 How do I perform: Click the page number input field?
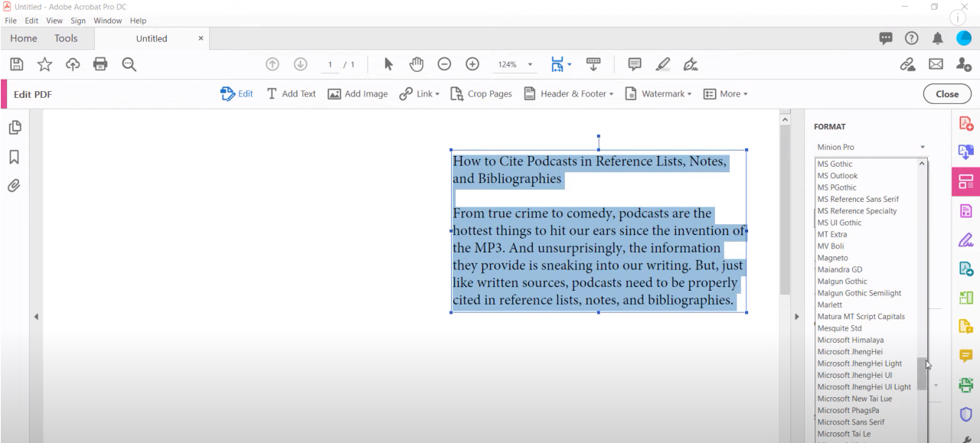click(330, 65)
